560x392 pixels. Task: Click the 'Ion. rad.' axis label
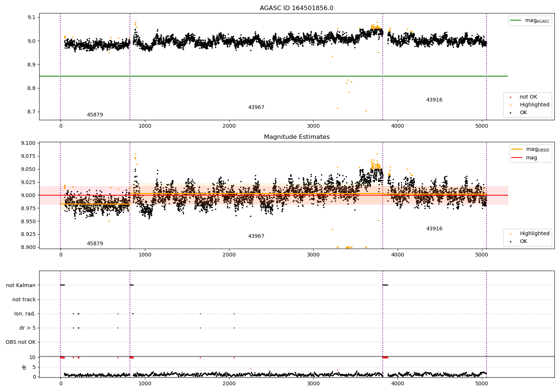pos(25,314)
